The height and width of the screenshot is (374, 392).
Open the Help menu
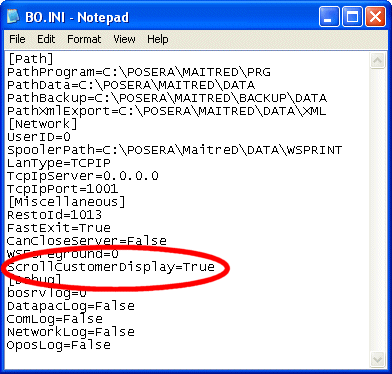tap(158, 39)
